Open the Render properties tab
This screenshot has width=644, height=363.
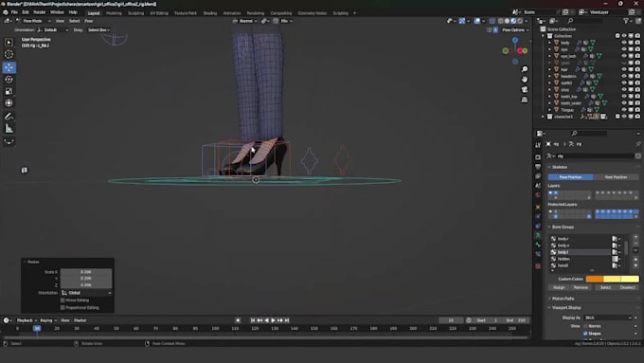coord(538,157)
